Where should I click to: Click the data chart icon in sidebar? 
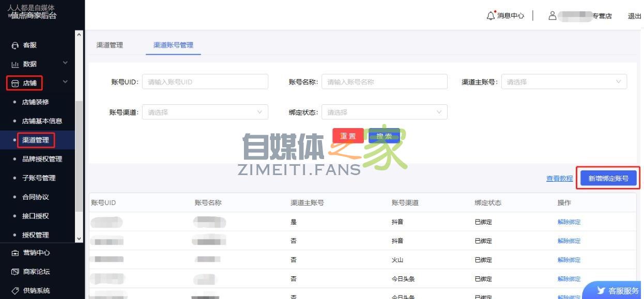coord(15,65)
